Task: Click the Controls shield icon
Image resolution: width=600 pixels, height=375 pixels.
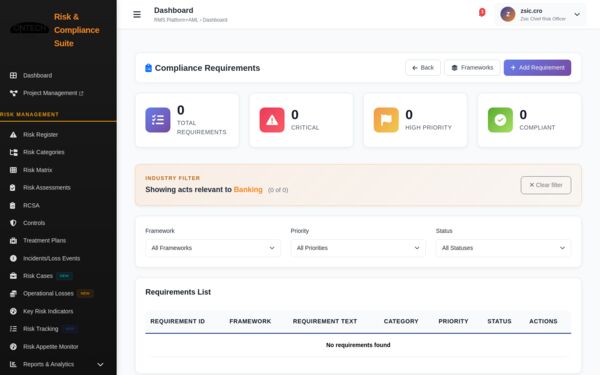Action: click(x=13, y=223)
